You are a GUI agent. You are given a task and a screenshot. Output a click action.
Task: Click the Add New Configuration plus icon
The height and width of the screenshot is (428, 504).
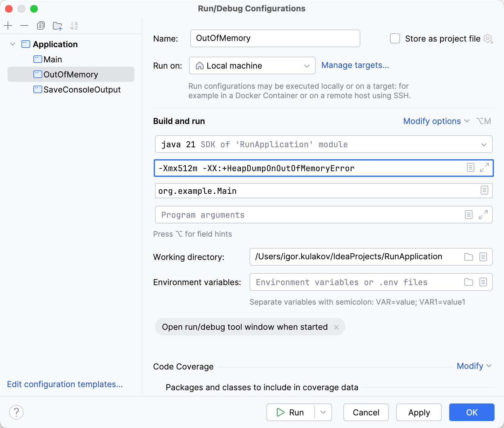tap(8, 25)
